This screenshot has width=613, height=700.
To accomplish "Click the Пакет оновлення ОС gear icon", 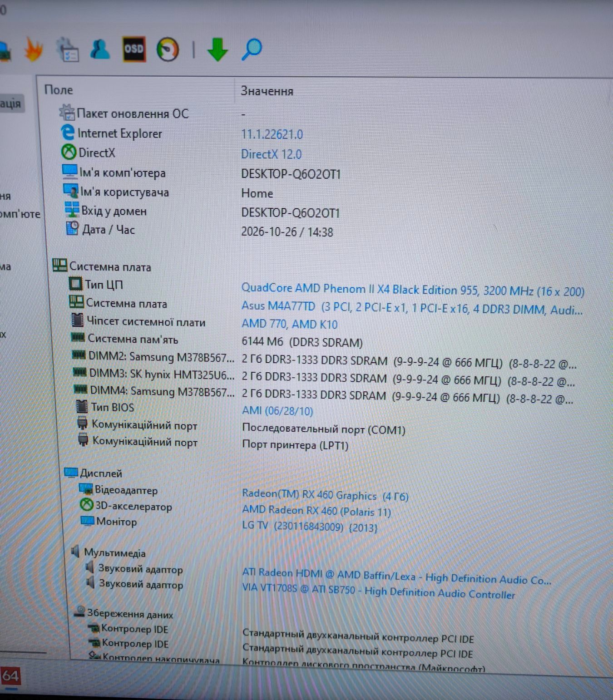I will (67, 112).
